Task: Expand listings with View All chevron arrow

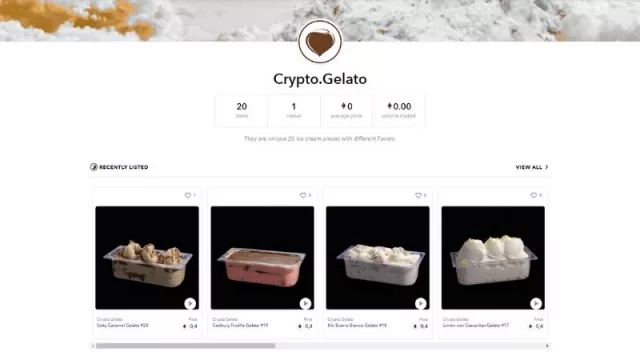Action: tap(547, 167)
